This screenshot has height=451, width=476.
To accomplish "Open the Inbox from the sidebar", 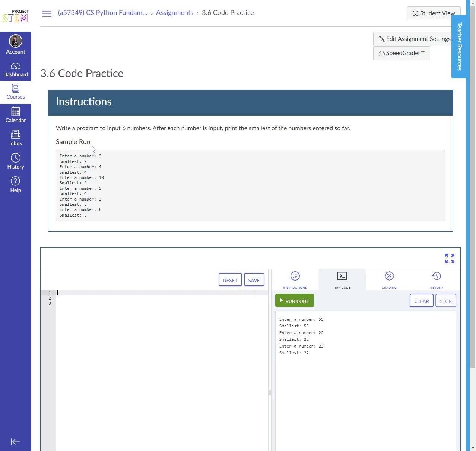I will click(x=16, y=138).
